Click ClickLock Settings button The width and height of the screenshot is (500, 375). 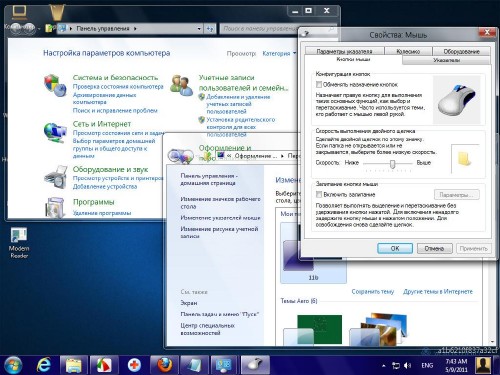coord(457,194)
